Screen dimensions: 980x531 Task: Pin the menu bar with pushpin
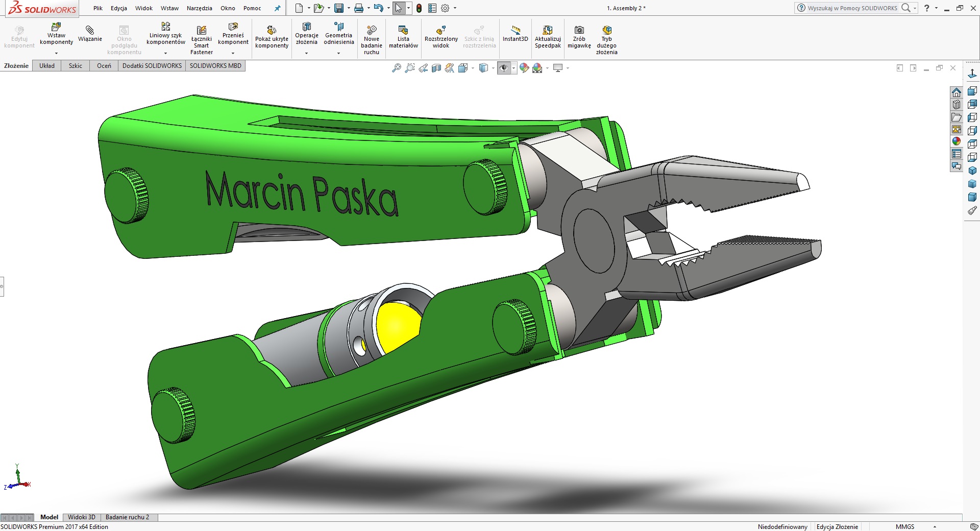277,8
